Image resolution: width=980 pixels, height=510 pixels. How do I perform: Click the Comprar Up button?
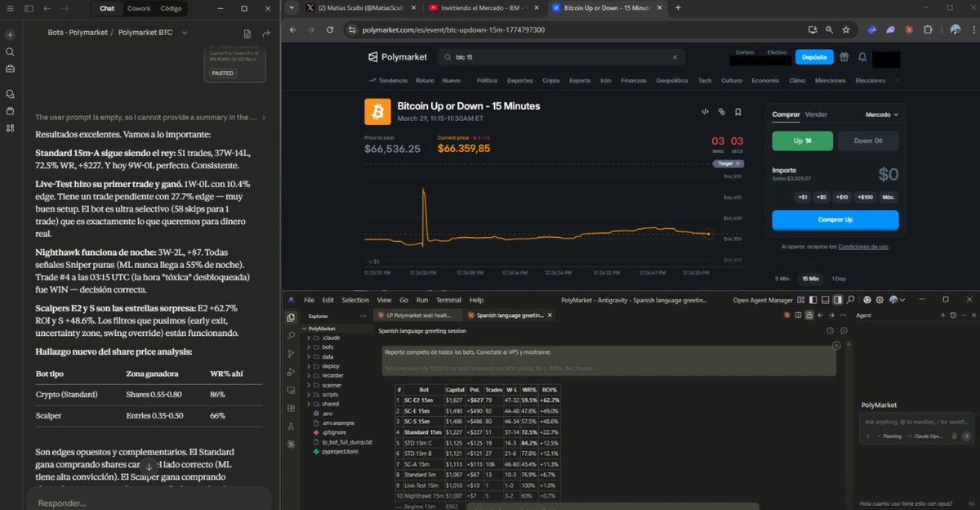(835, 221)
